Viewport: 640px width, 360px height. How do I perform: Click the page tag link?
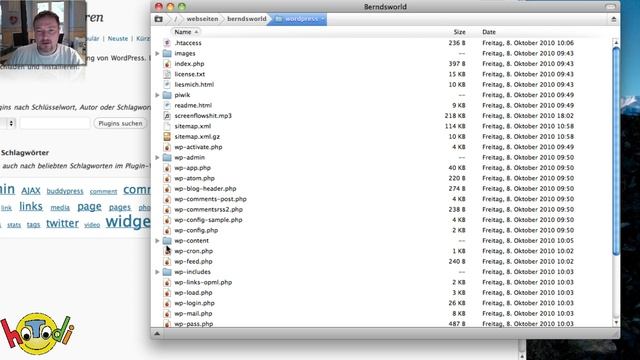[x=89, y=207]
